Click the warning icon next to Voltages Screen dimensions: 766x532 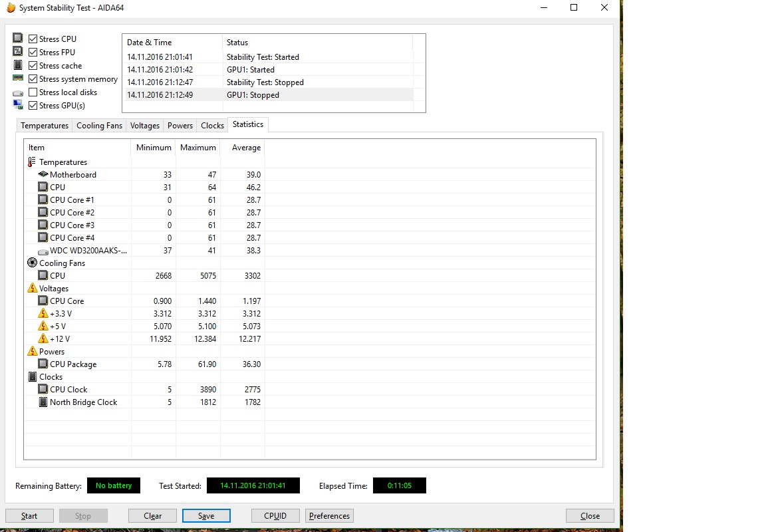[32, 288]
